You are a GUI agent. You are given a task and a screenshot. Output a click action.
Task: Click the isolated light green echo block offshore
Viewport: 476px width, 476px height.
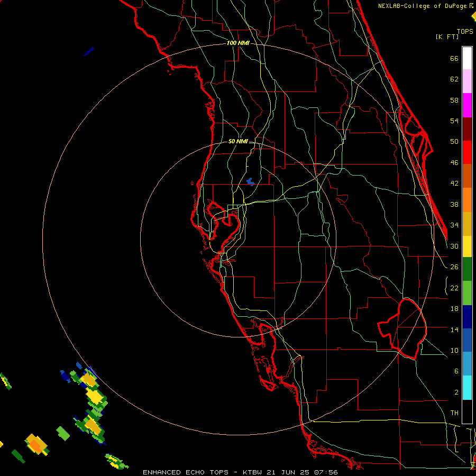point(63,434)
